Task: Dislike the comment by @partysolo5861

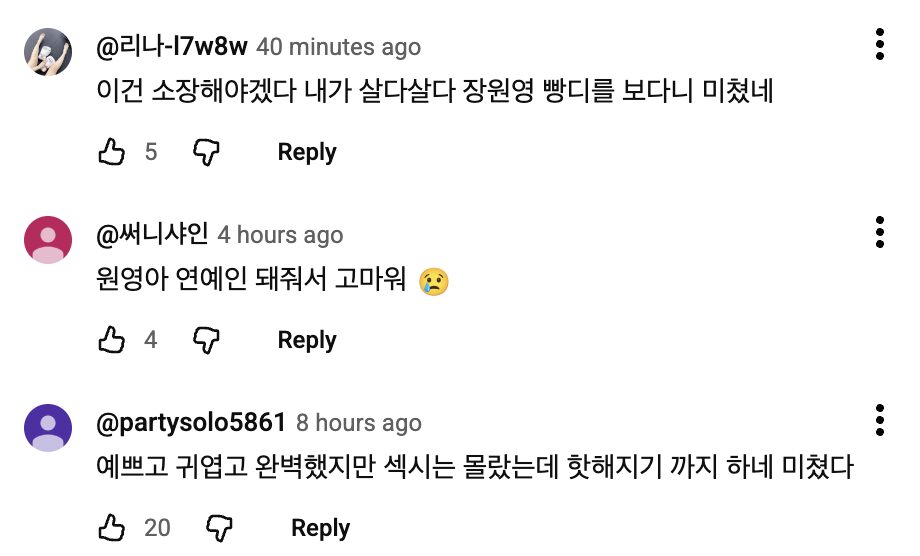Action: tap(219, 527)
